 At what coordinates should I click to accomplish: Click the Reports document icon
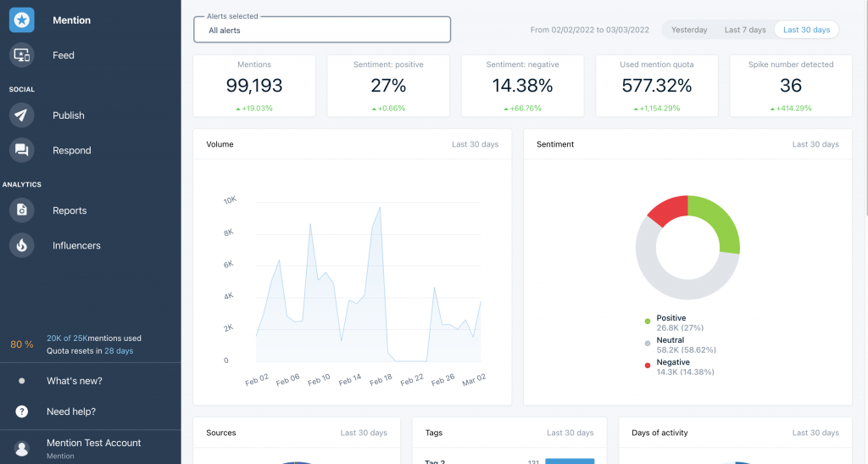click(21, 210)
